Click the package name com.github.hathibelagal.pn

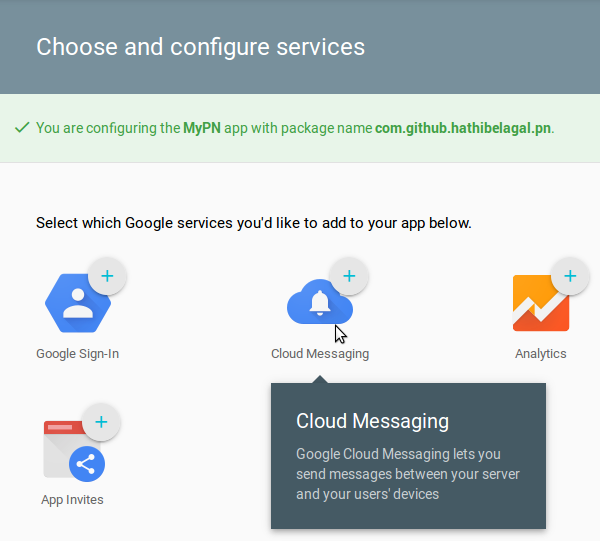pyautogui.click(x=463, y=128)
